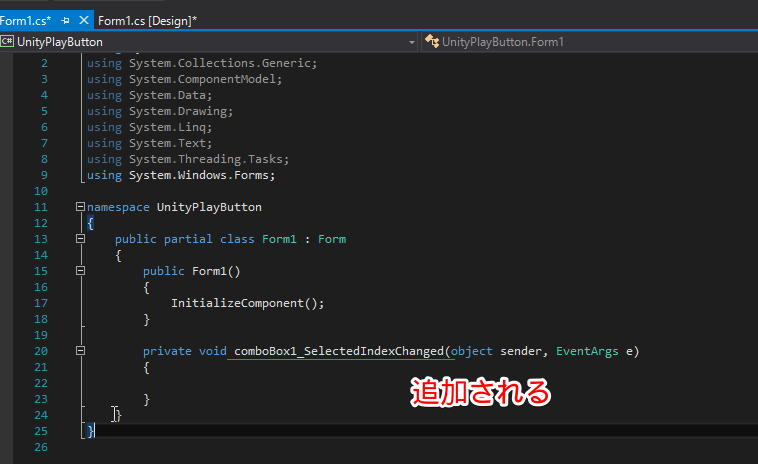Viewport: 758px width, 464px height.
Task: Click on 'using System.Drawing;' line
Action: (x=160, y=111)
